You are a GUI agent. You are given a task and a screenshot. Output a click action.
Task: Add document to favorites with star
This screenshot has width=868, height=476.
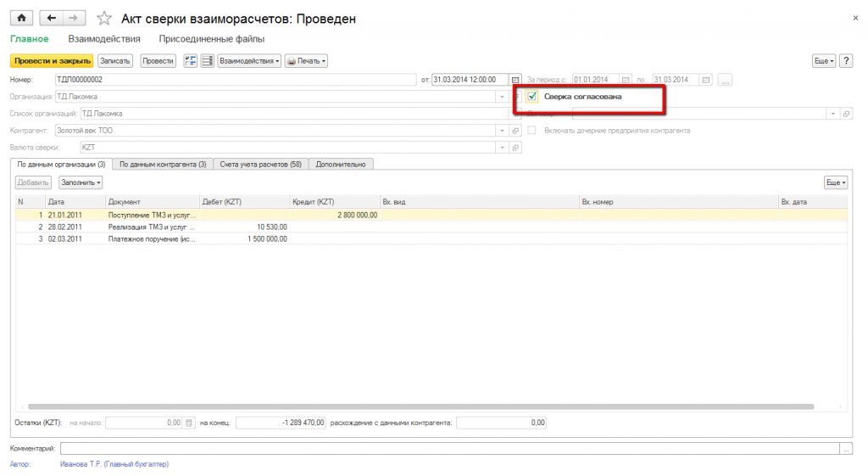point(104,18)
